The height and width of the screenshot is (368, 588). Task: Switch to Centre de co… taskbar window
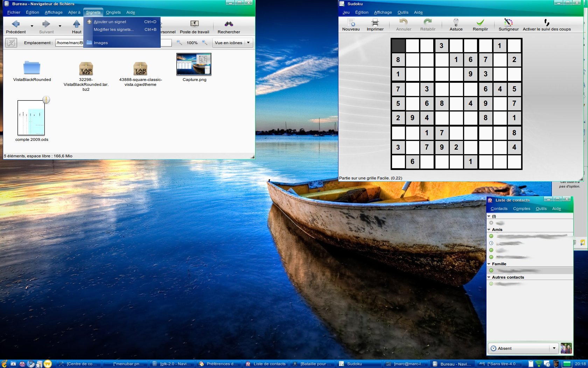[79, 364]
